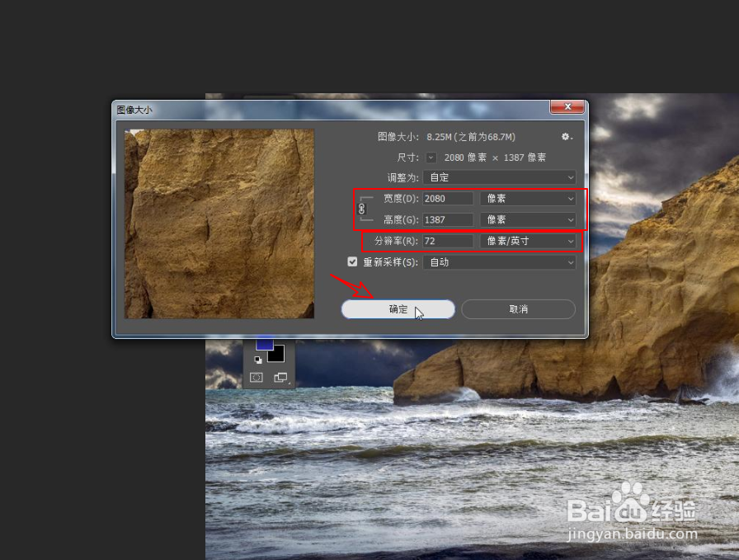The image size is (739, 560).
Task: Toggle quick mask mode icon in toolbar
Action: pos(256,377)
